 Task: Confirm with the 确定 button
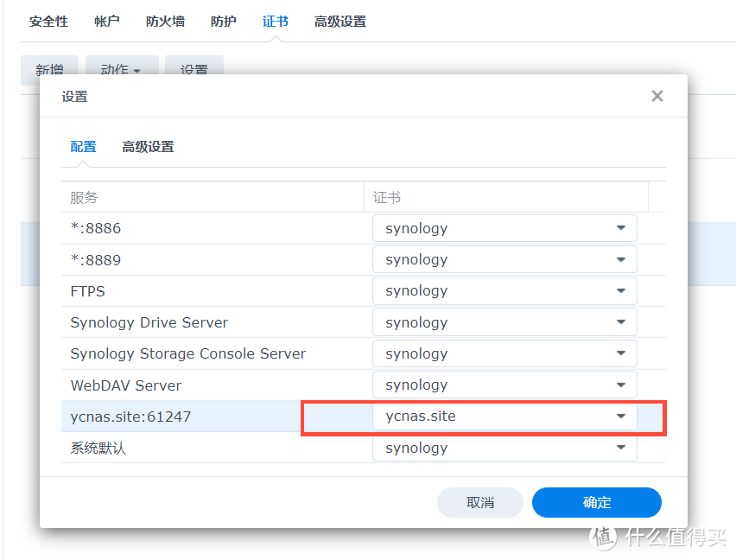click(x=597, y=502)
